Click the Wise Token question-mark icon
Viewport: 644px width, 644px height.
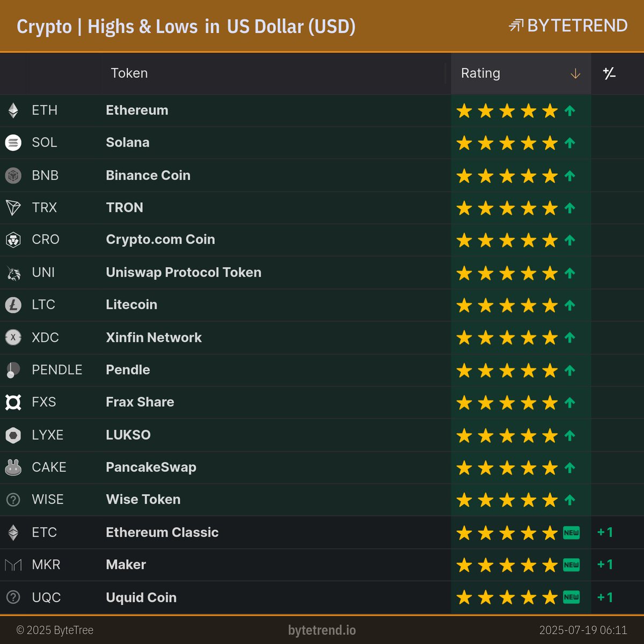point(13,500)
